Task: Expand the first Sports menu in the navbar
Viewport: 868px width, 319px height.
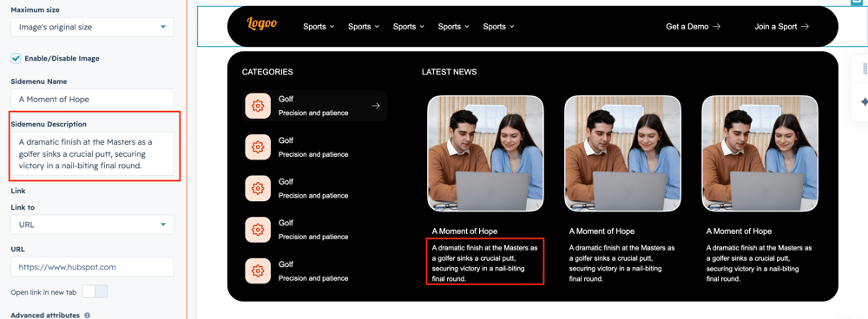Action: pyautogui.click(x=319, y=27)
